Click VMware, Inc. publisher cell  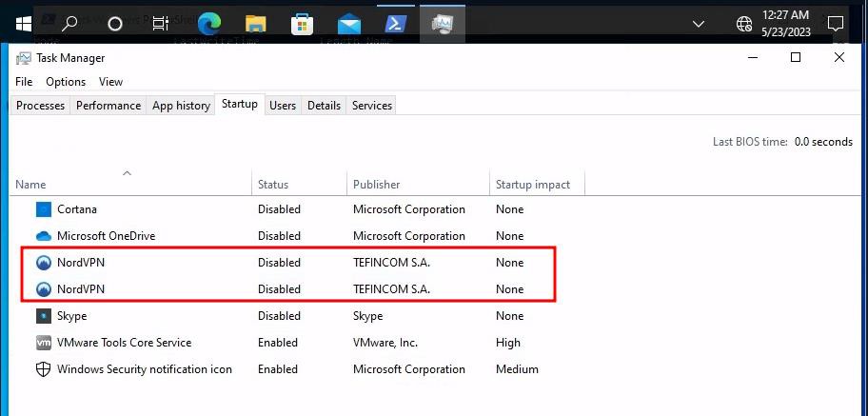(x=385, y=343)
